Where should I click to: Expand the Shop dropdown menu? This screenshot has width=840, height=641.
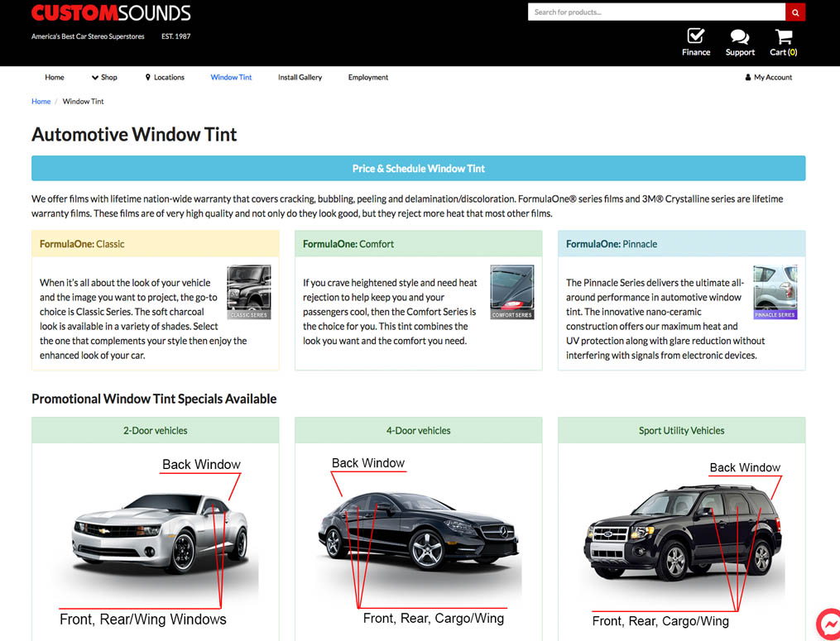(x=104, y=77)
